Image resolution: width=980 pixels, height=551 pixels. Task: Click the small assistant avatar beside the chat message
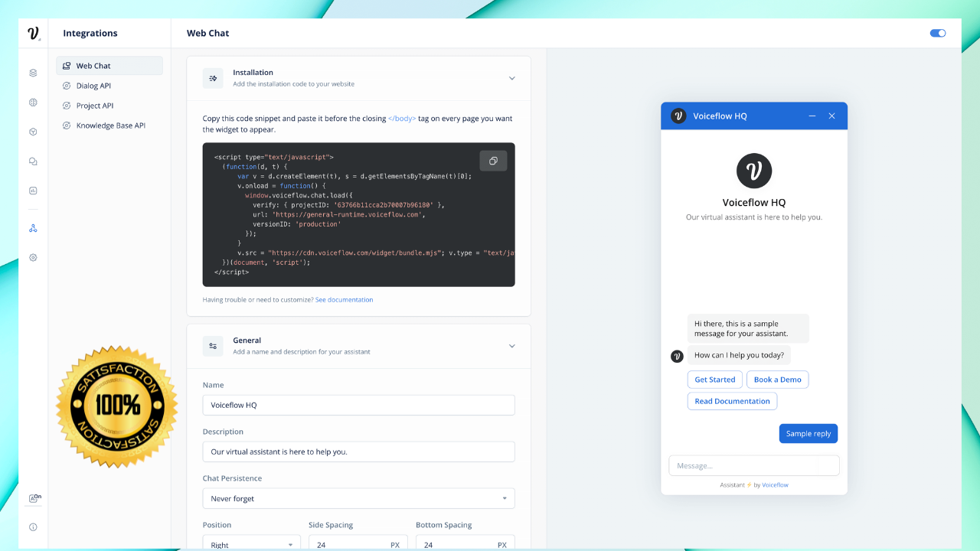pyautogui.click(x=677, y=356)
